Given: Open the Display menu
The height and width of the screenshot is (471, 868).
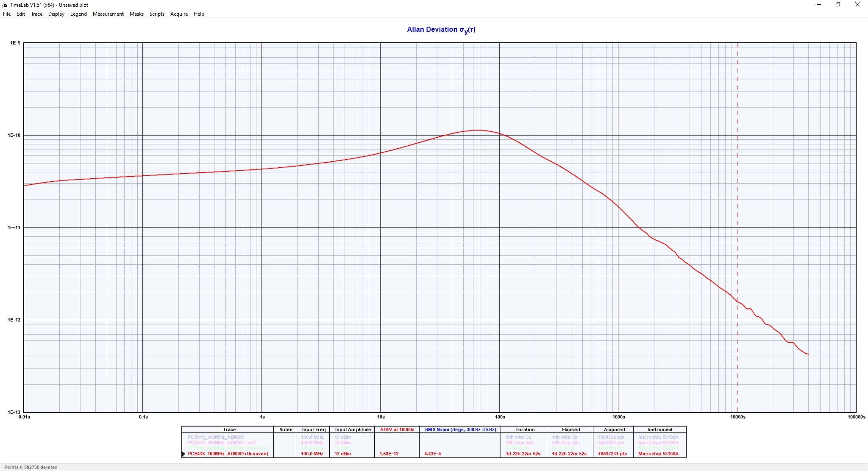Looking at the screenshot, I should pyautogui.click(x=56, y=14).
